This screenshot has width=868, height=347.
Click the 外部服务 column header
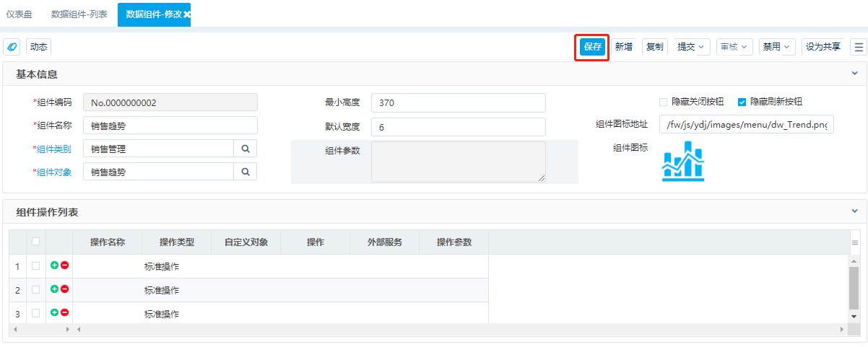[x=385, y=242]
